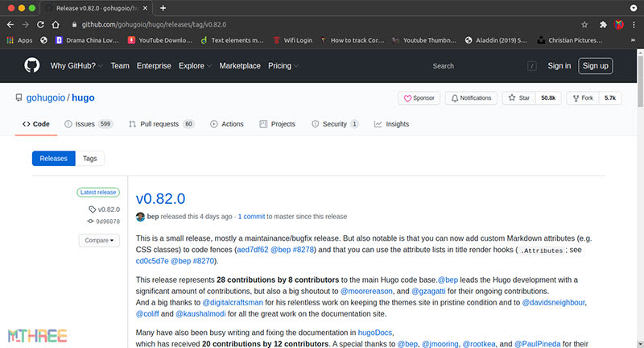Screen dimensions: 644x348
Task: Click the Sign up button
Action: tap(596, 66)
